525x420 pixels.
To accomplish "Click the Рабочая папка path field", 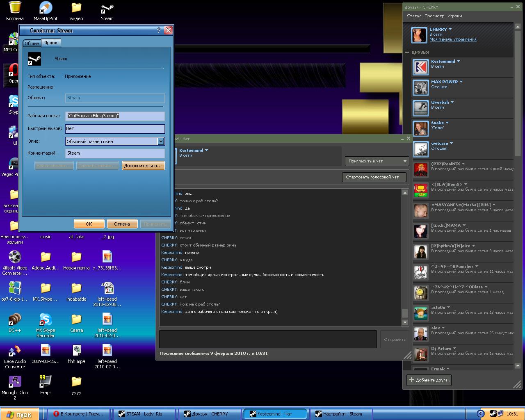I will [x=115, y=116].
